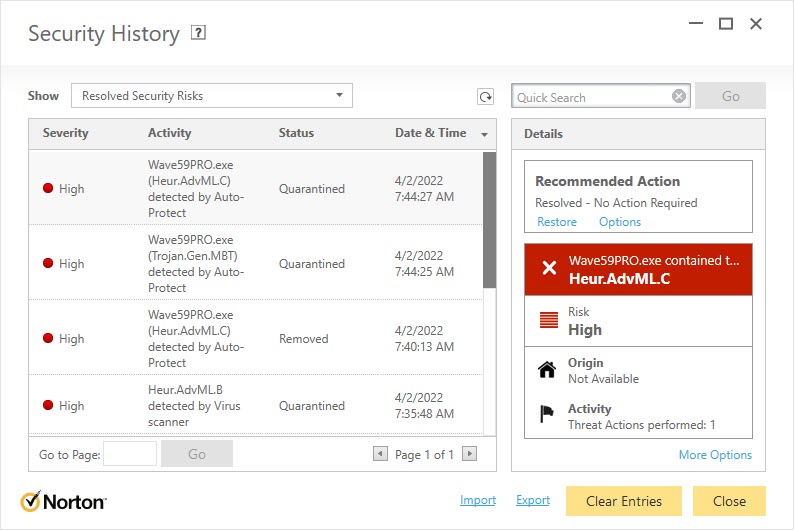The width and height of the screenshot is (794, 530).
Task: Click Go button next to Go to Page
Action: [197, 454]
